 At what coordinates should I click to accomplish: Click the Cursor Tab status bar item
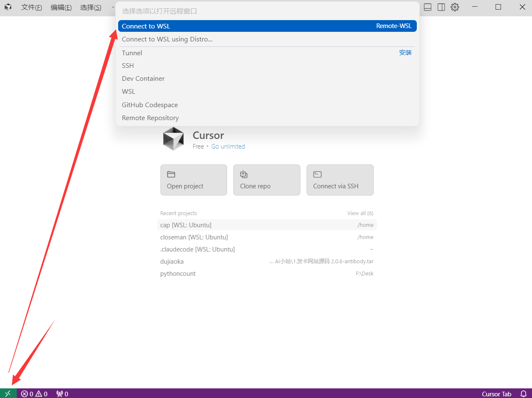[496, 394]
